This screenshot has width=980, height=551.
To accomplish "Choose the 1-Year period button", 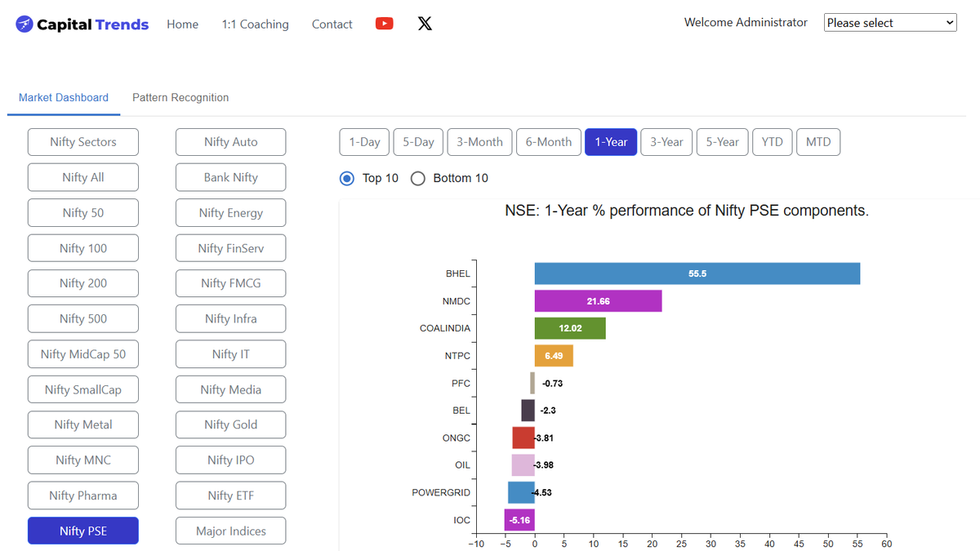I will click(611, 142).
